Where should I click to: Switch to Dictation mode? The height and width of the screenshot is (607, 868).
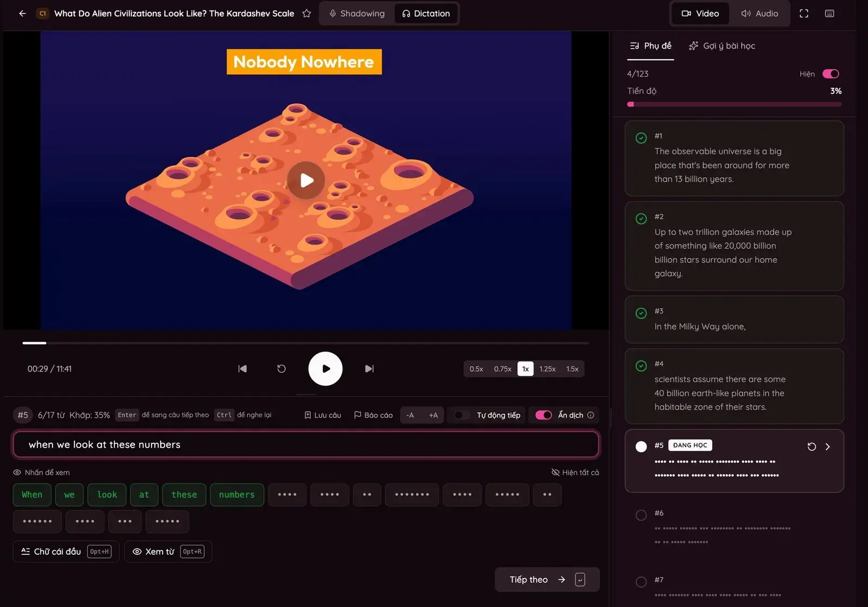click(x=426, y=14)
